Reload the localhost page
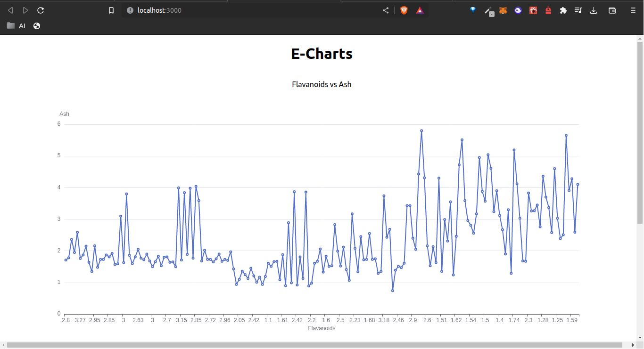 pyautogui.click(x=41, y=10)
